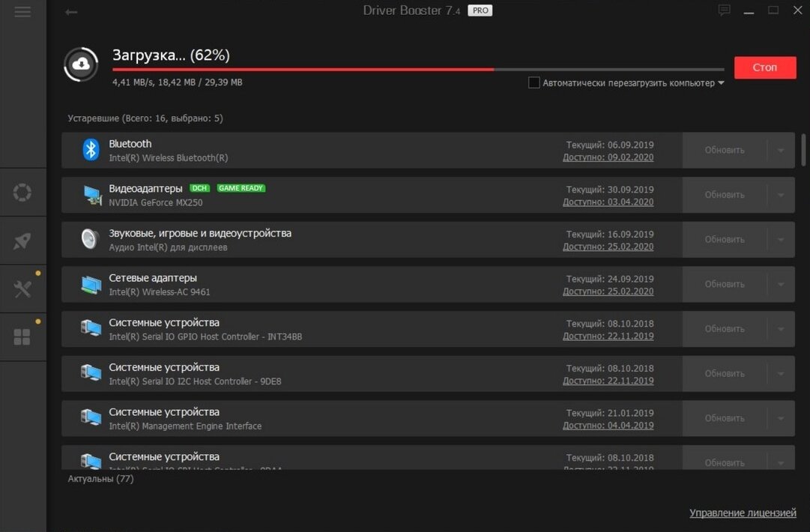The height and width of the screenshot is (532, 810).
Task: Click the PRO badge in title
Action: 480,10
